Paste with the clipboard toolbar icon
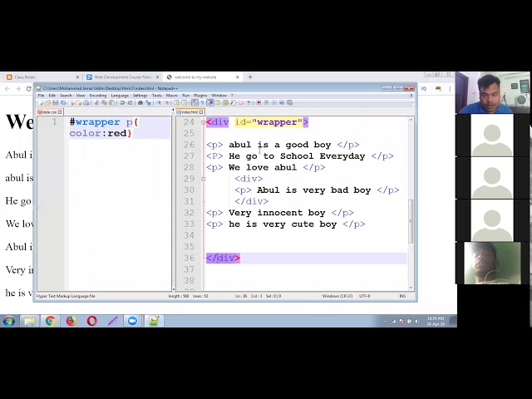The image size is (532, 399). click(x=111, y=102)
